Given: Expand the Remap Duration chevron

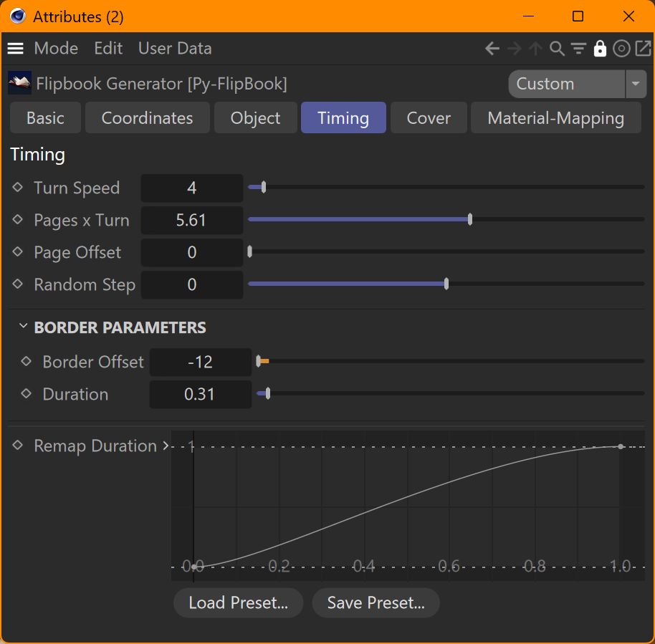Looking at the screenshot, I should 166,446.
